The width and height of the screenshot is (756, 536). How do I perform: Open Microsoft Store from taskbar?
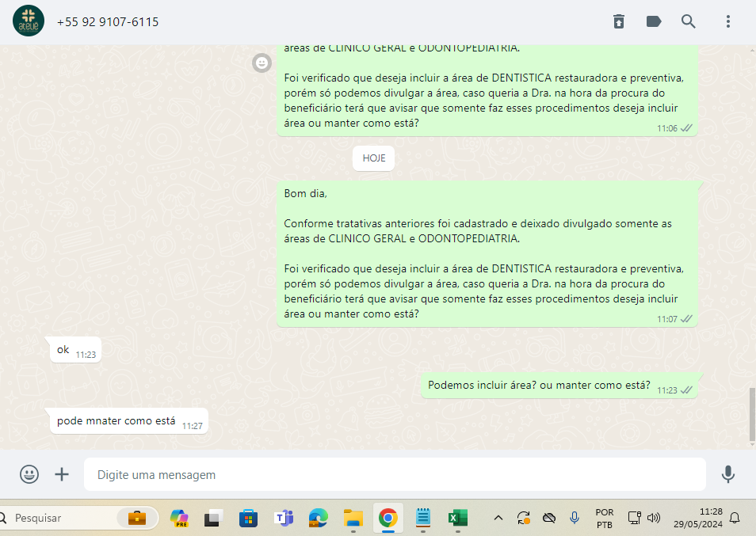click(248, 518)
